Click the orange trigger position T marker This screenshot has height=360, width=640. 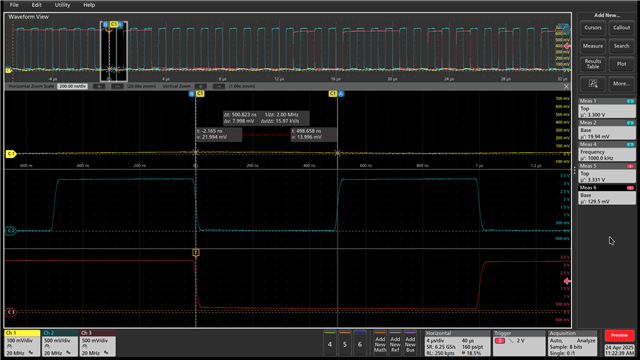pos(196,253)
